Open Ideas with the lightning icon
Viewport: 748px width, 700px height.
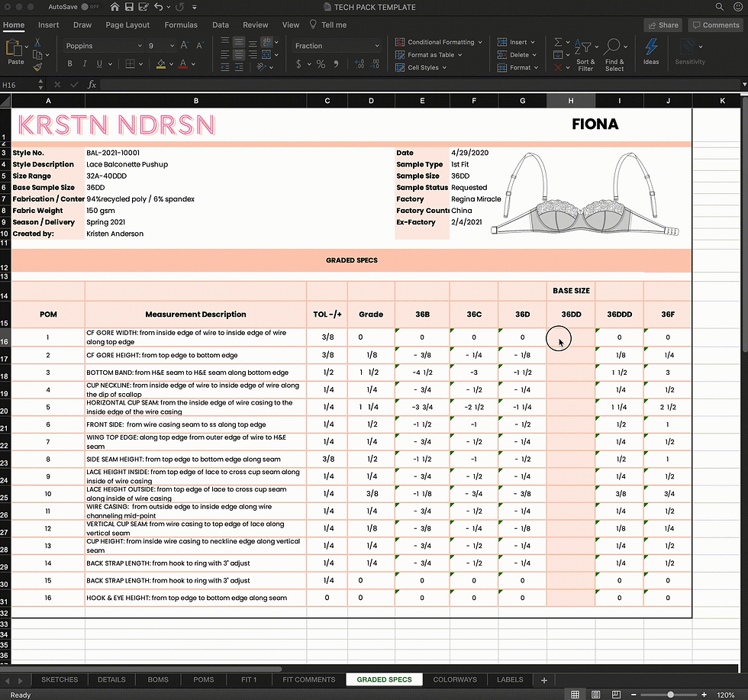coord(651,52)
